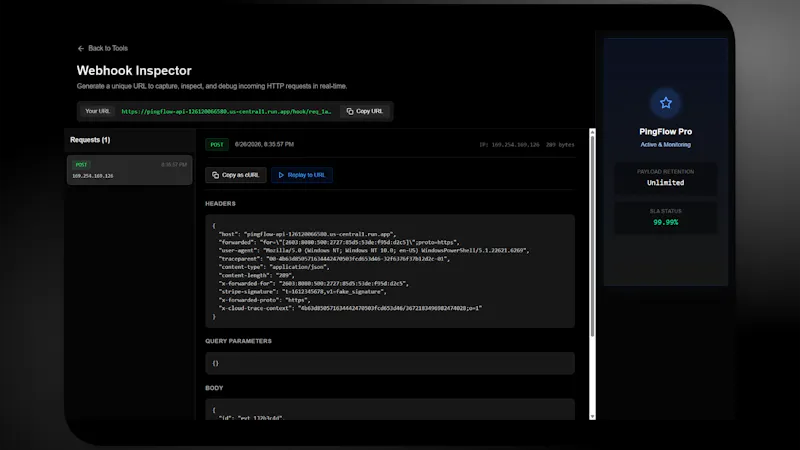Click the clipboard icon on Copy as cURL
The width and height of the screenshot is (800, 450).
point(215,175)
